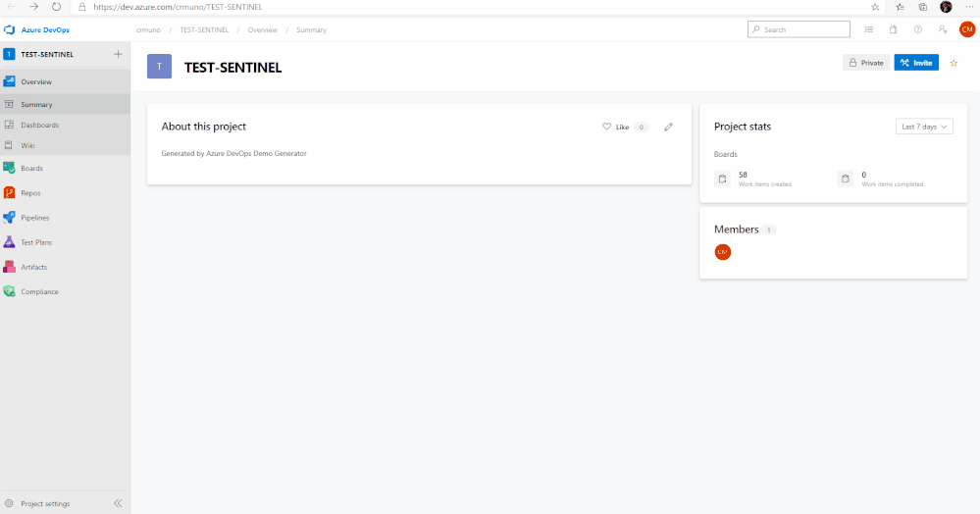The width and height of the screenshot is (980, 514).
Task: Click the 58 Work items created stat
Action: click(753, 179)
